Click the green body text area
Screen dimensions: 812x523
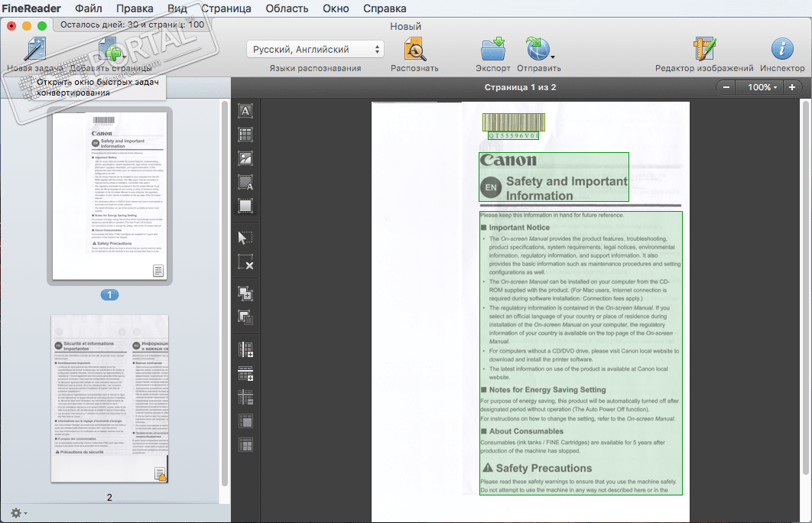coord(580,353)
